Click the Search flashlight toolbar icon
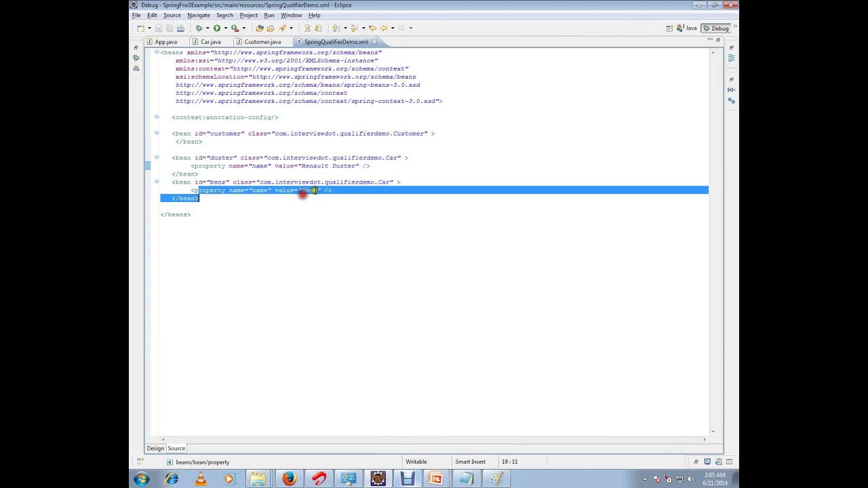Screen dimensions: 868x488 (x=283, y=28)
